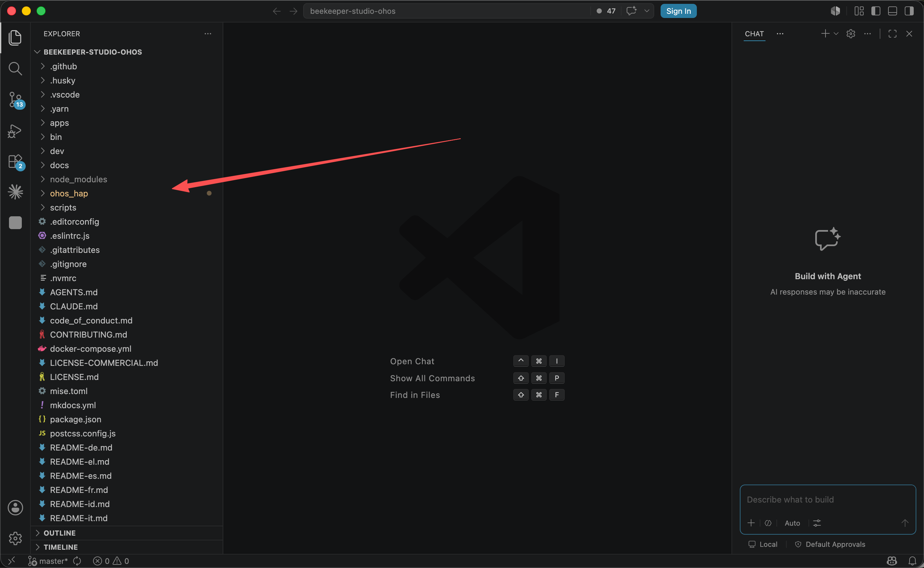Screen dimensions: 924x568
Task: Close the chat panel
Action: 909,34
